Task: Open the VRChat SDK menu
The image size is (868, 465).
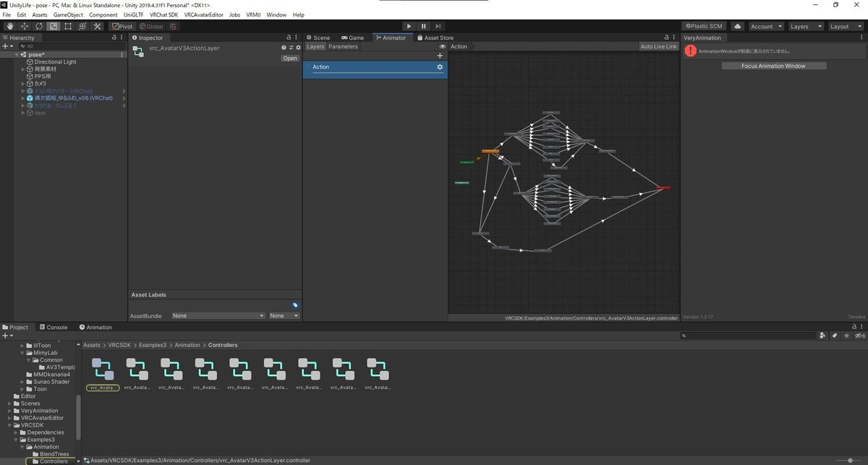Action: point(163,14)
